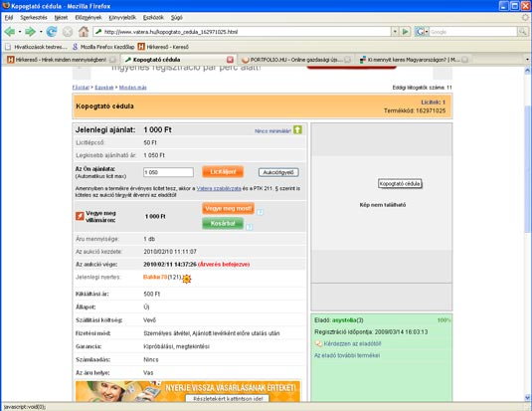Click the search magnifier icon
The width and height of the screenshot is (532, 411).
pyautogui.click(x=522, y=32)
